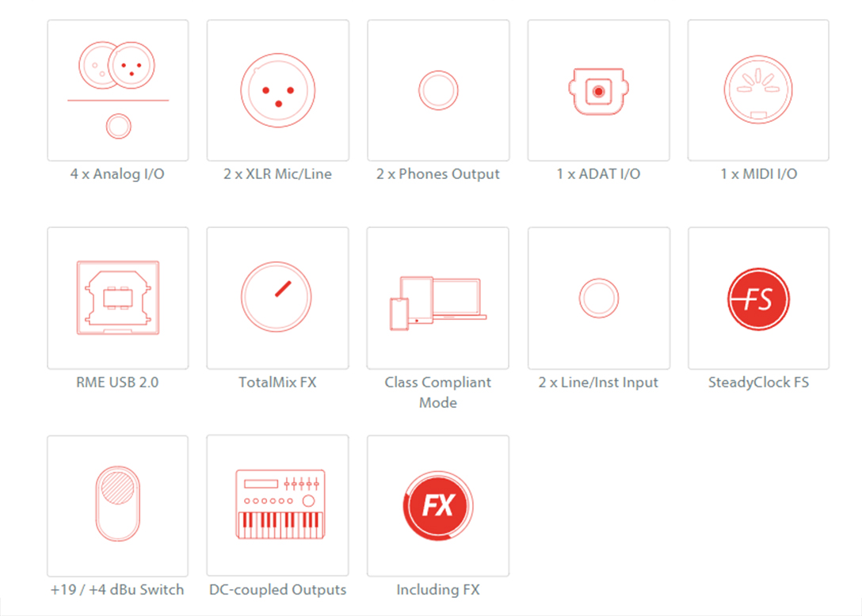Open the ADAT I/O optical port icon
The height and width of the screenshot is (616, 862).
pyautogui.click(x=598, y=91)
